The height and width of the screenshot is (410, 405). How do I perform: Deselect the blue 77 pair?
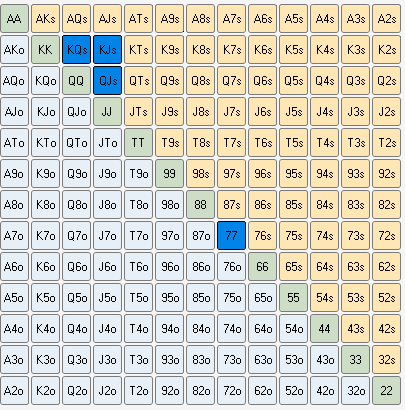click(231, 235)
